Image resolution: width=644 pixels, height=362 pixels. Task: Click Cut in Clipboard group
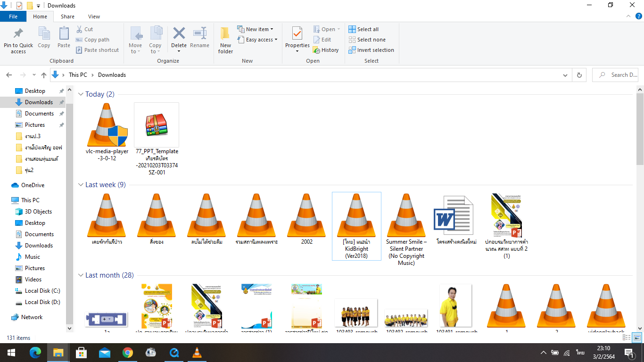(x=85, y=29)
